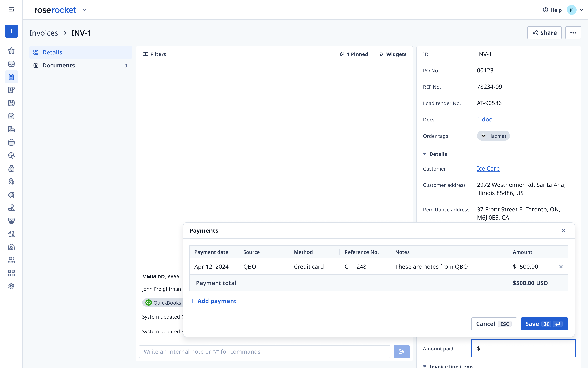Open the Ice Corp customer link
This screenshot has height=368, width=588.
coord(488,168)
